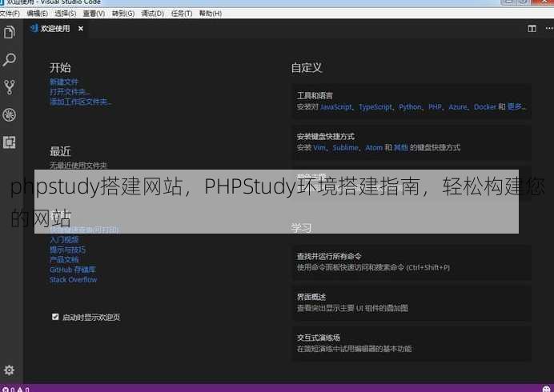The image size is (554, 392).
Task: Open the 编辑(E) menu
Action: point(37,14)
